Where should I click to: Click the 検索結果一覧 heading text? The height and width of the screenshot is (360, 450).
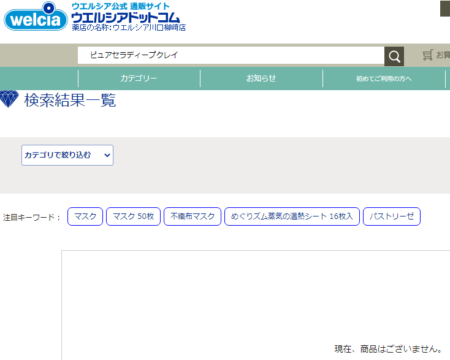pos(70,100)
